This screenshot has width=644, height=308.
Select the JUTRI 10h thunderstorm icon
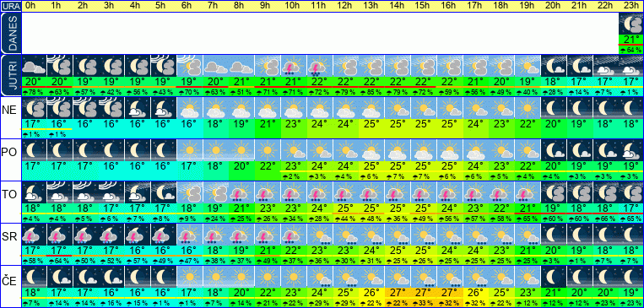point(293,66)
